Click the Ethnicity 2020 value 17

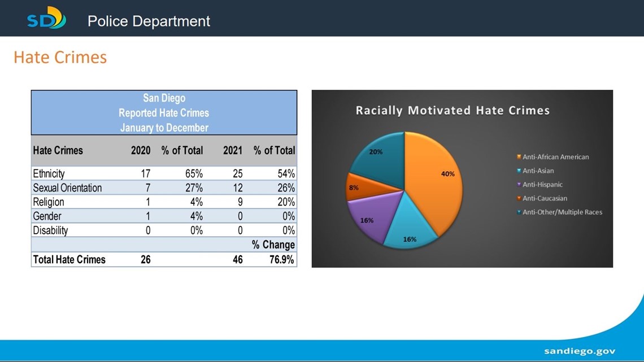point(145,173)
